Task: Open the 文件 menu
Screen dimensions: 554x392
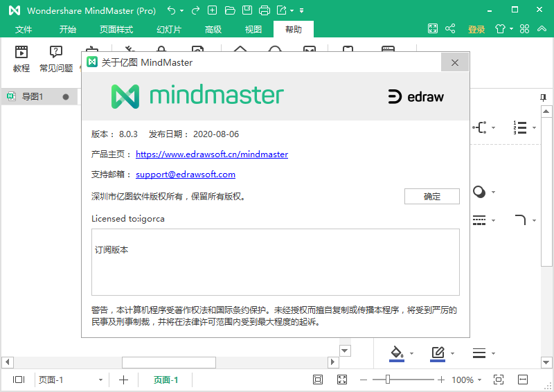Action: click(x=24, y=29)
